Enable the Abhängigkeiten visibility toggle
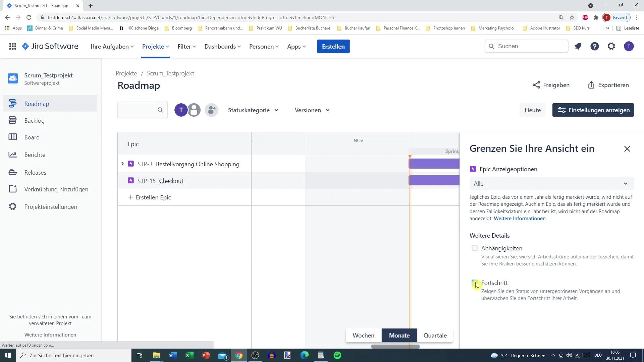Screen dimensions: 644x362 point(474,247)
